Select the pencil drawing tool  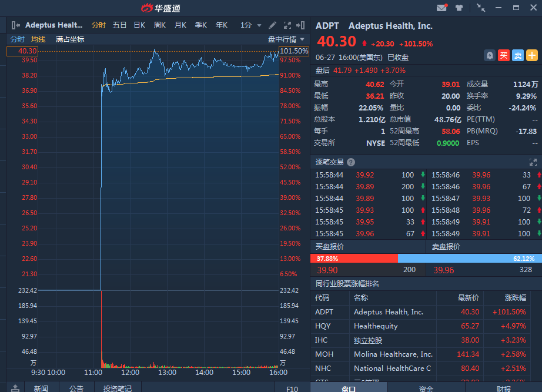click(273, 25)
